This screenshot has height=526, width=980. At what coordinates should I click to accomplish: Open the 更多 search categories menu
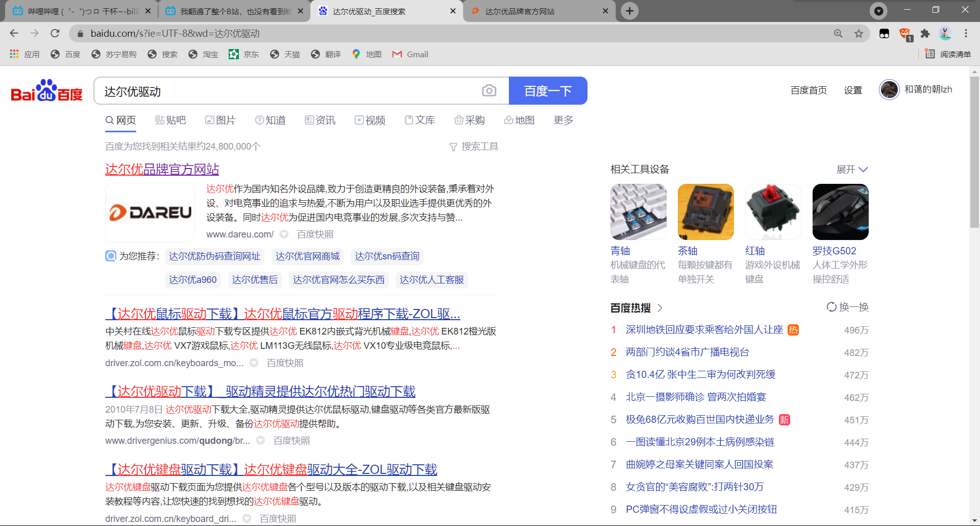[563, 120]
